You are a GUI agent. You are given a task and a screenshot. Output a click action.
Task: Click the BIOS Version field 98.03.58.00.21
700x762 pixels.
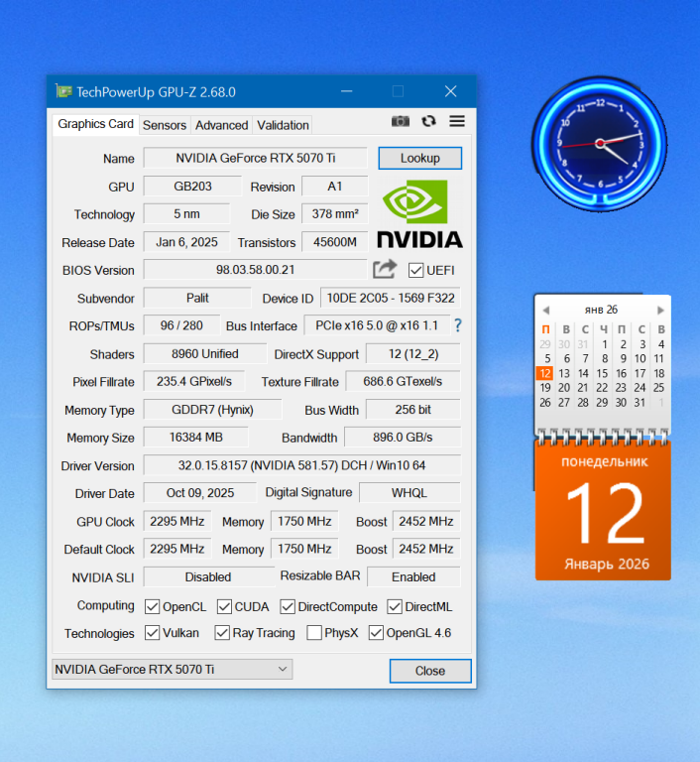pos(256,270)
